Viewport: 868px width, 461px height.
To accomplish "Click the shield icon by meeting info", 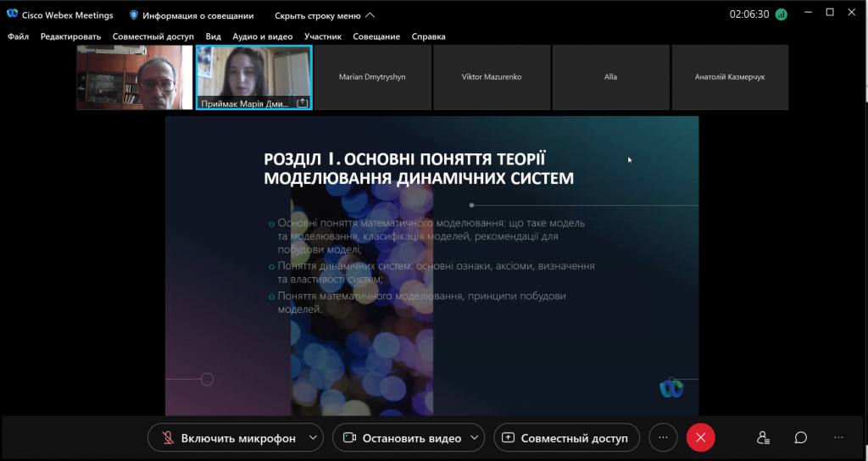I will pos(133,15).
